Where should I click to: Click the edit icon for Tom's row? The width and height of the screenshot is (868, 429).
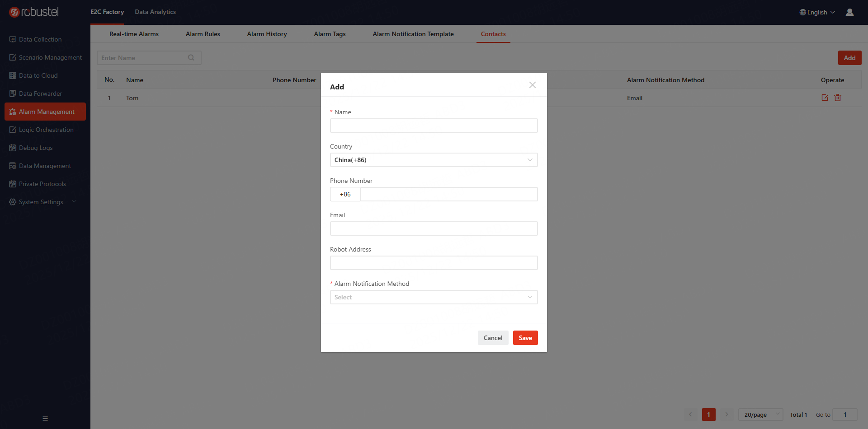click(825, 98)
